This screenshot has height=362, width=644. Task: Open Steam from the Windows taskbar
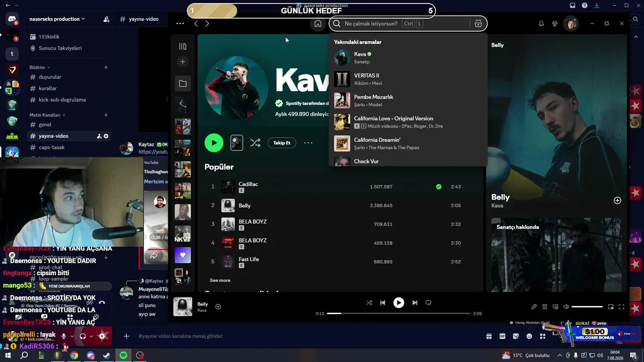coord(107,355)
